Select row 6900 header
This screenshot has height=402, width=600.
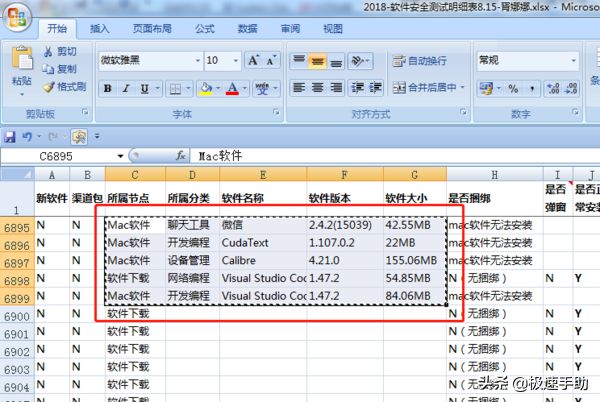coord(17,316)
